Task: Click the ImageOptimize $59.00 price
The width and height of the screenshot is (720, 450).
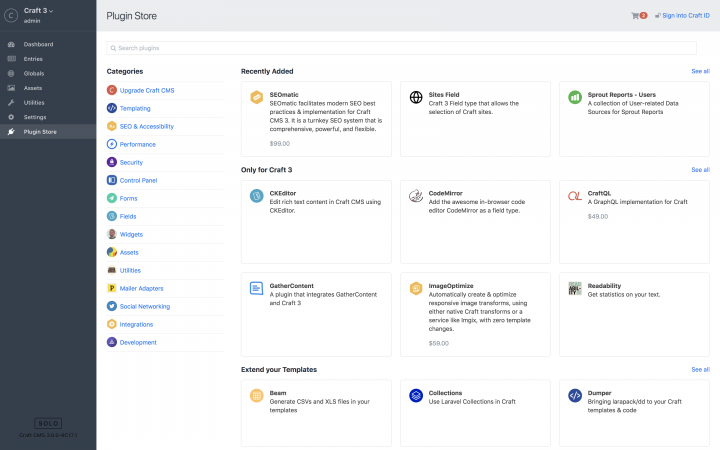Action: pos(439,343)
